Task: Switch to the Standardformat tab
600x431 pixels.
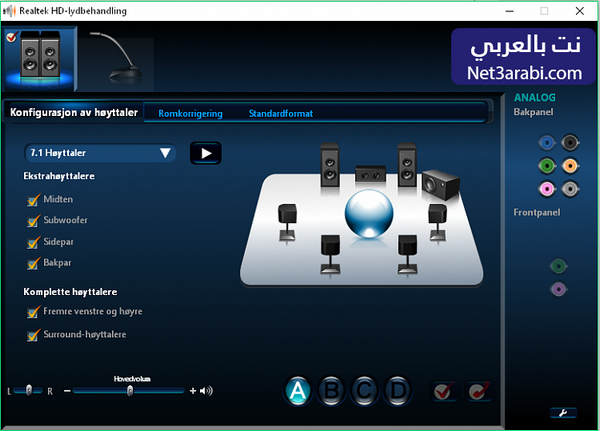Action: coord(280,114)
